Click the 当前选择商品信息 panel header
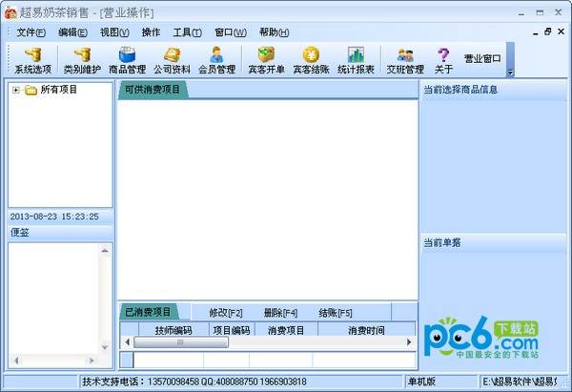Viewport: 572px width, 392px height. (493, 90)
